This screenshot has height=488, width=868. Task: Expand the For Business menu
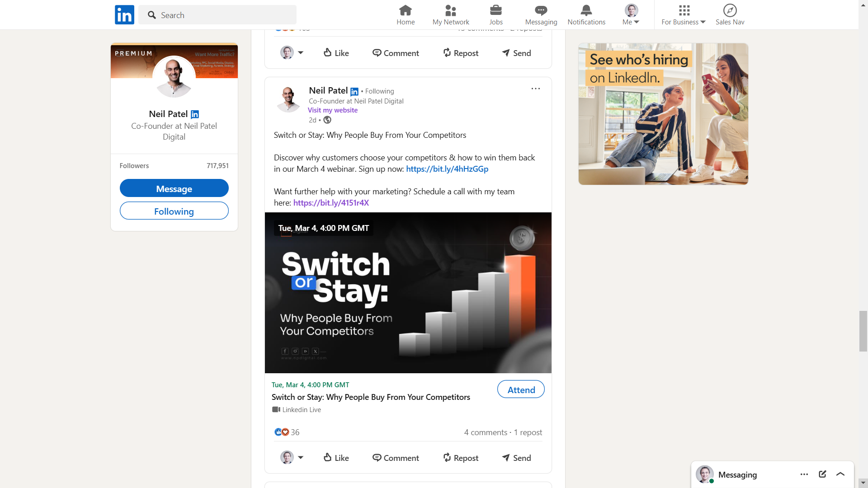click(x=684, y=15)
